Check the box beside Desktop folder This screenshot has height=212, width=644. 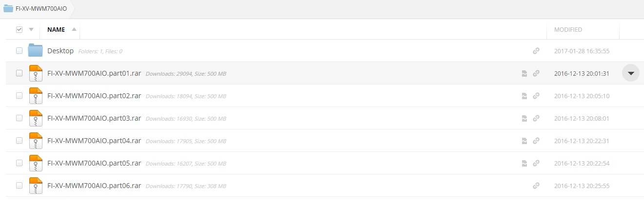point(19,51)
